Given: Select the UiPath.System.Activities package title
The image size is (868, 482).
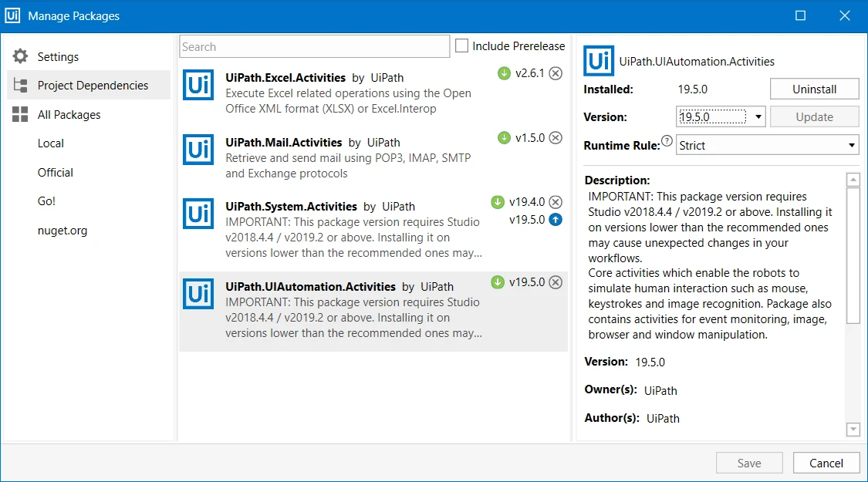Looking at the screenshot, I should [291, 207].
